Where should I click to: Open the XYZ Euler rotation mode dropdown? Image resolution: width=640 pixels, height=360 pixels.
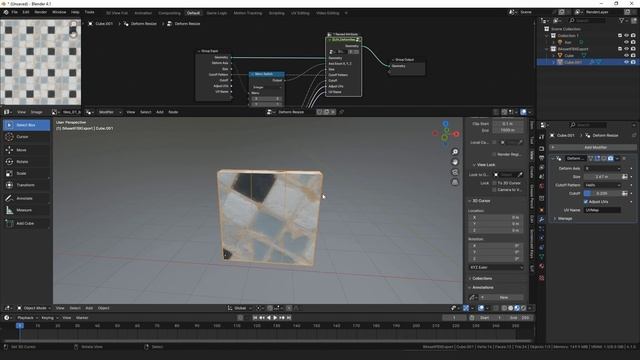(496, 267)
